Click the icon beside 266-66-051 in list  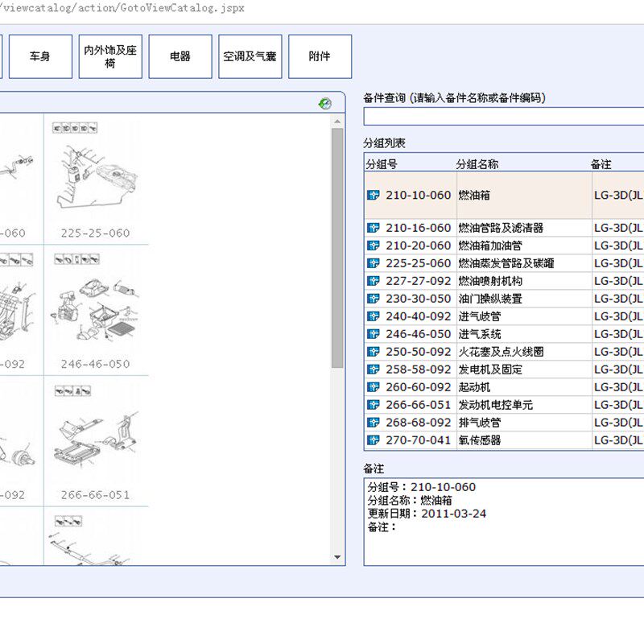click(x=373, y=404)
